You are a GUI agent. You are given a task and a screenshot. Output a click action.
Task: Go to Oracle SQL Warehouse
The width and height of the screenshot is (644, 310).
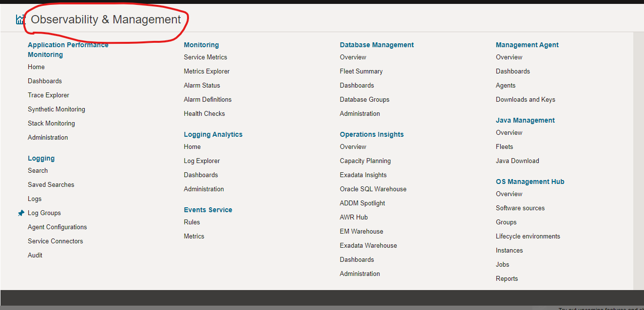pyautogui.click(x=373, y=189)
